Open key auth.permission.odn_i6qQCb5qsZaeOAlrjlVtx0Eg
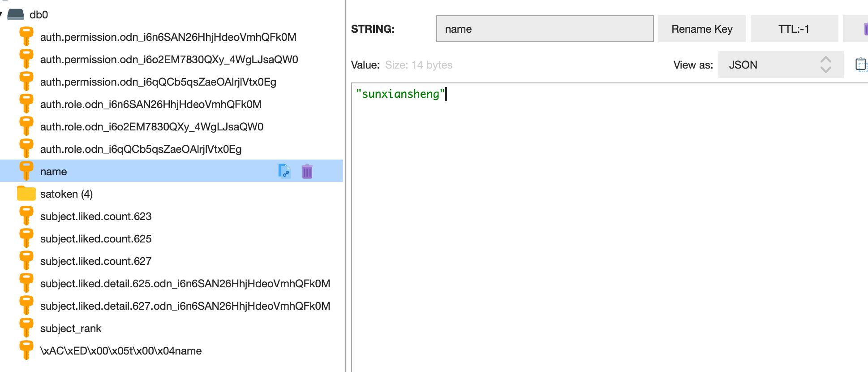This screenshot has width=868, height=372. tap(158, 82)
